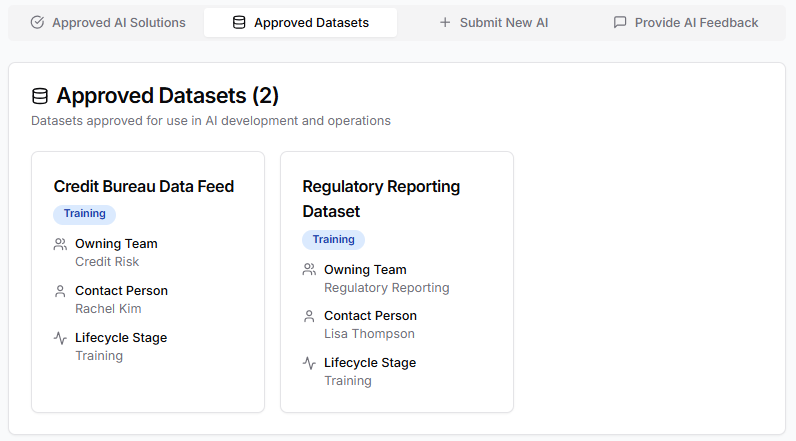Click the person icon beside Rachel Kim contact

60,291
